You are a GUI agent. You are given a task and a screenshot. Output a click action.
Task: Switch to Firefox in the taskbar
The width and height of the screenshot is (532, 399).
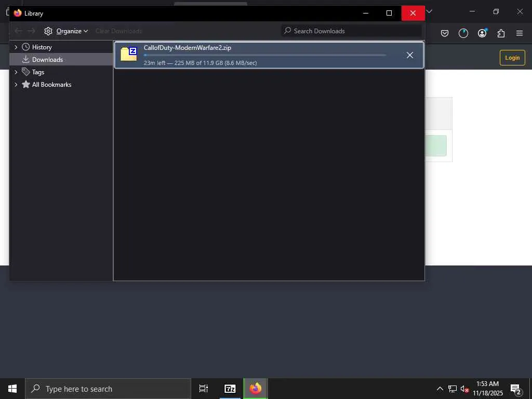point(256,389)
